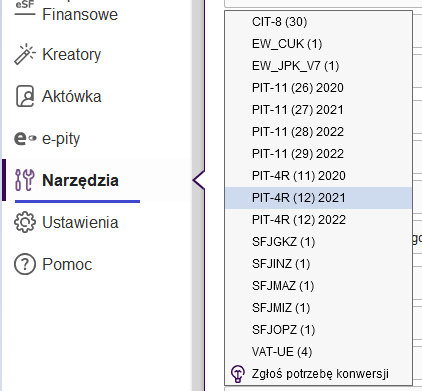Open the Pomoc section label
Image resolution: width=422 pixels, height=391 pixels.
(x=67, y=264)
